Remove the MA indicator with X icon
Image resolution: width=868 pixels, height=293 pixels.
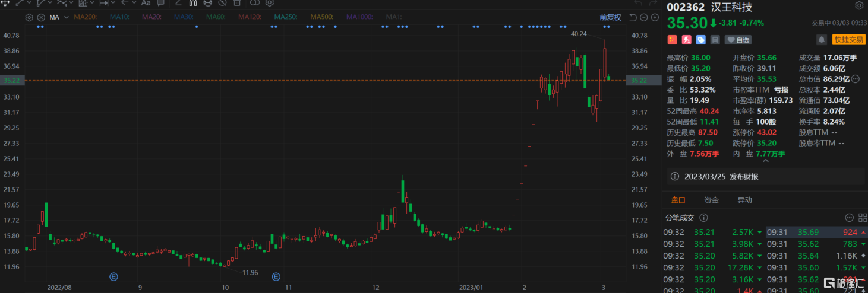[41, 17]
